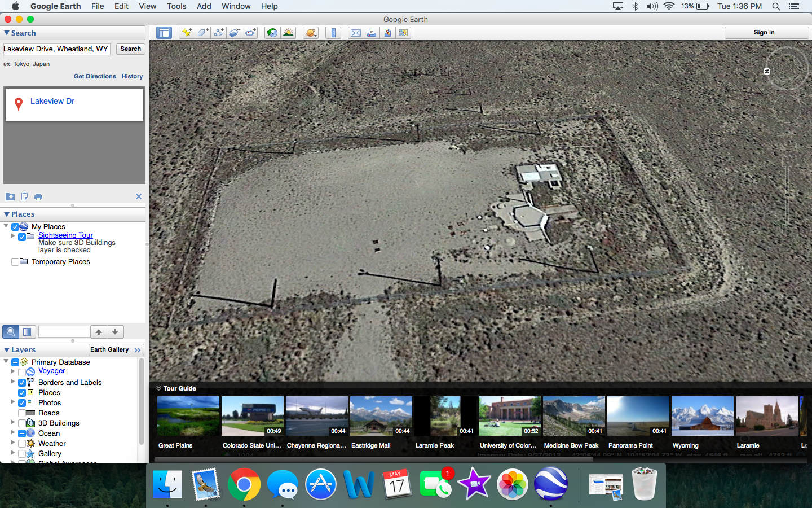The image size is (812, 508).
Task: Click the split-view icon in Places panel
Action: pos(27,332)
